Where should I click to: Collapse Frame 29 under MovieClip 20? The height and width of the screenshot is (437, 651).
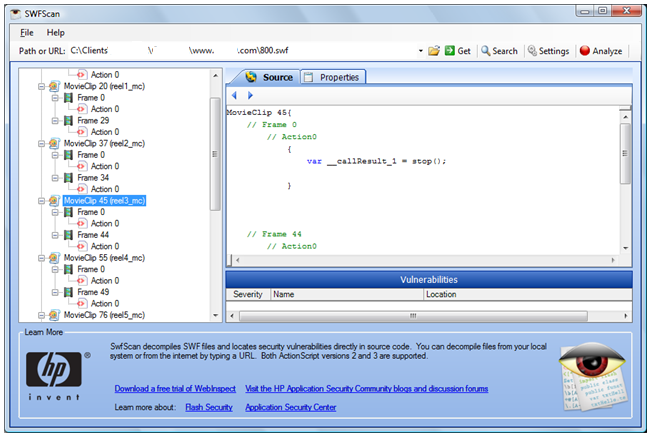[55, 121]
